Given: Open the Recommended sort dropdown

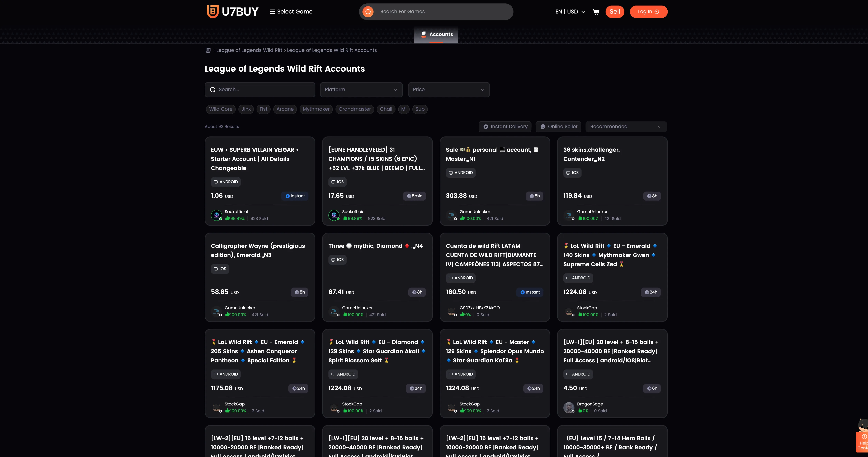Looking at the screenshot, I should [x=626, y=127].
